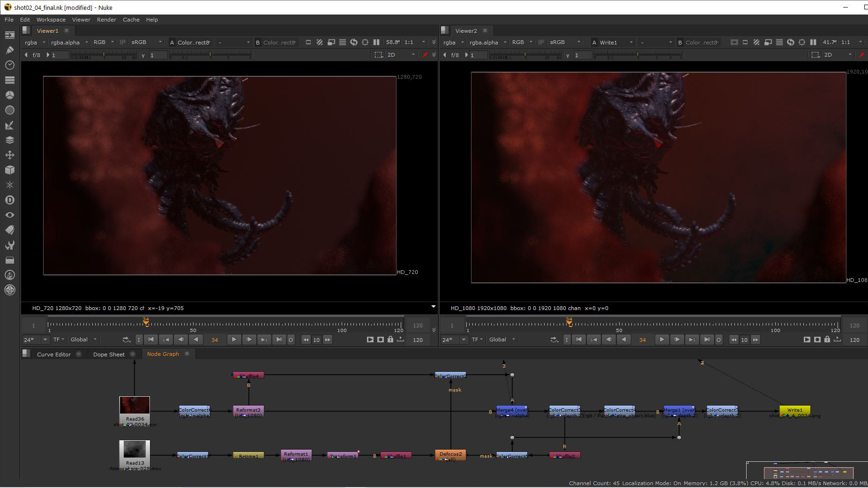Image resolution: width=868 pixels, height=488 pixels.
Task: Play forward in Viewer1 timeline
Action: pos(234,340)
